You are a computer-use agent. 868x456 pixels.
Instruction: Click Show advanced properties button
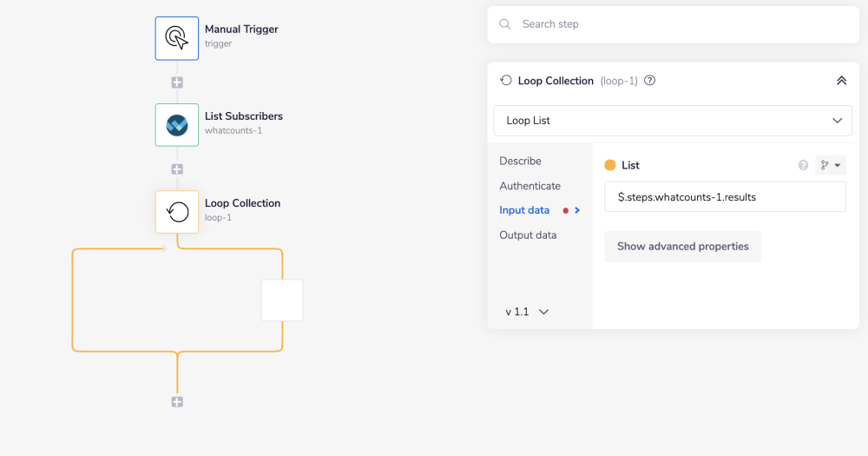[682, 247]
